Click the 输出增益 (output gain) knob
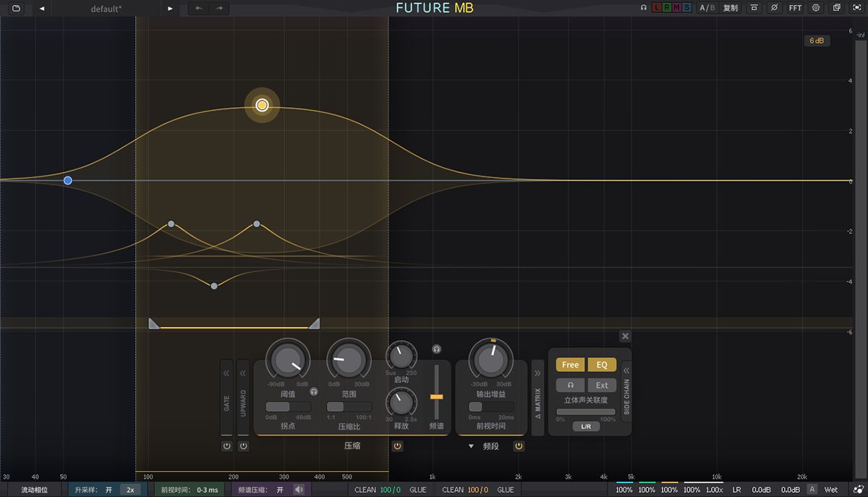 point(490,360)
